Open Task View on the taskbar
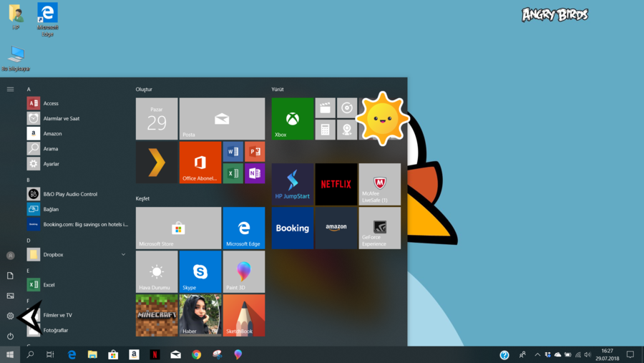 (x=50, y=354)
